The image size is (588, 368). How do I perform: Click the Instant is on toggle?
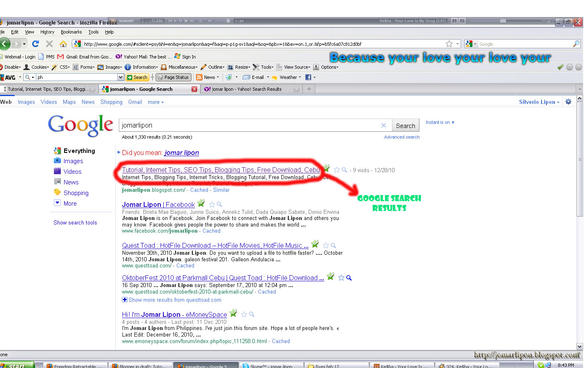coord(439,122)
